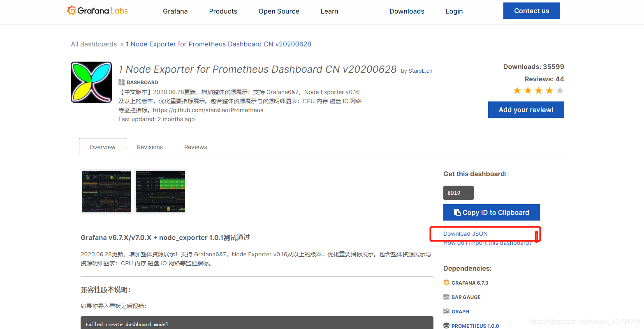644x329 pixels.
Task: Click BAR GAUGE dependency text
Action: 466,297
